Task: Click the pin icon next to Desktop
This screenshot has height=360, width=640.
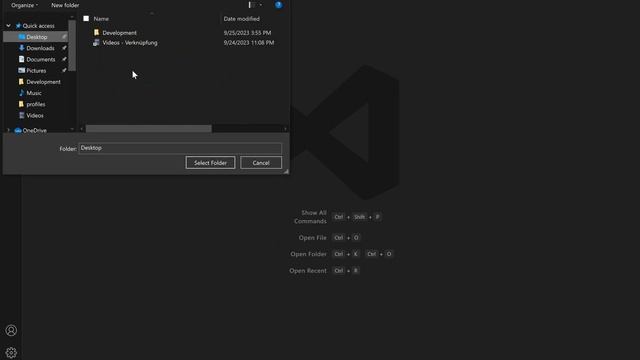Action: coord(64,37)
